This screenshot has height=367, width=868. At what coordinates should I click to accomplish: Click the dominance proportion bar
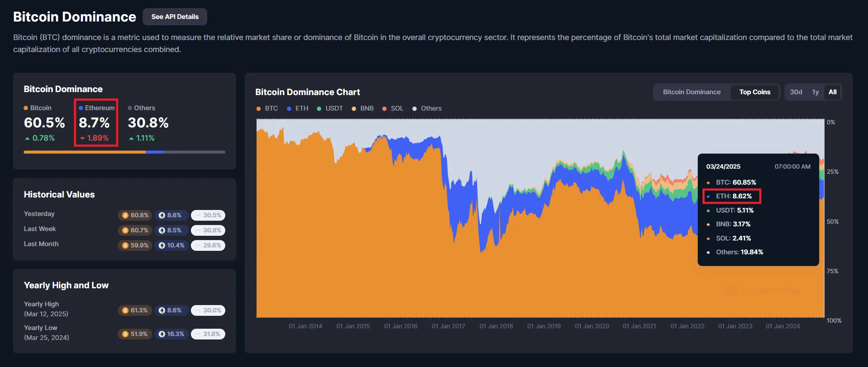tap(124, 152)
